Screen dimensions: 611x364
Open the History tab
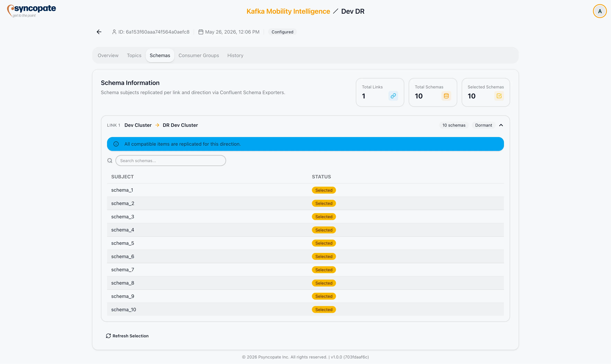pyautogui.click(x=235, y=55)
